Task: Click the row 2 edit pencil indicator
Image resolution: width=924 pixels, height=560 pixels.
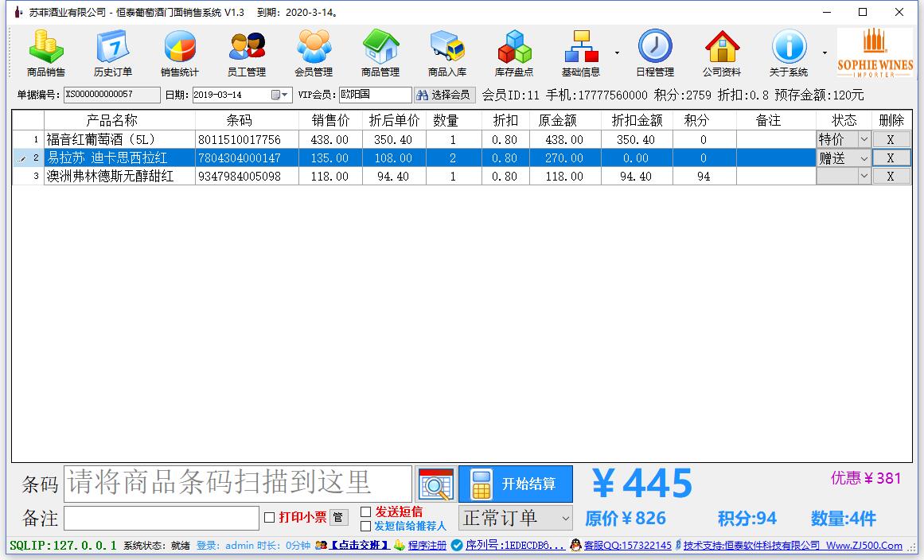Action: tap(22, 158)
